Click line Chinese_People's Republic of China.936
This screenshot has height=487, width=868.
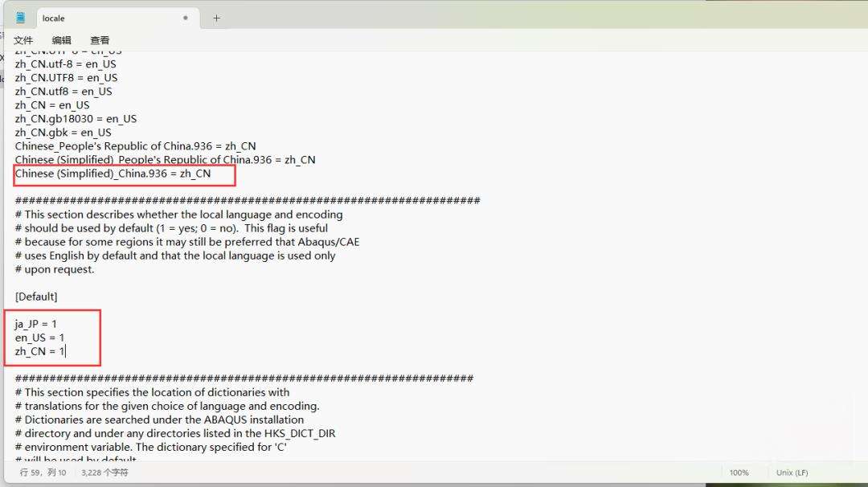[135, 146]
